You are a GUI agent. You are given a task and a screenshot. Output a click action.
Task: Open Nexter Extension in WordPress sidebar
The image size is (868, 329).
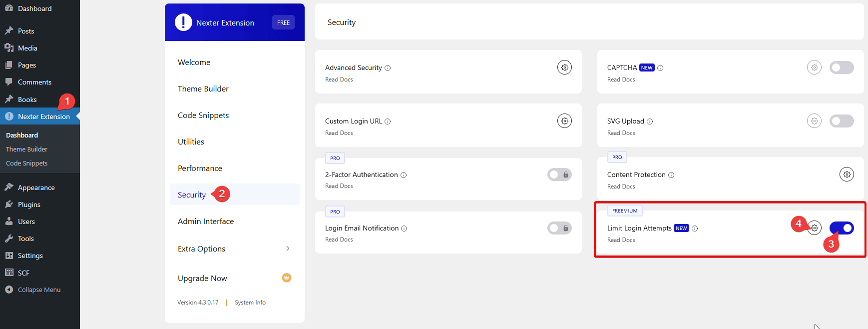pyautogui.click(x=40, y=116)
